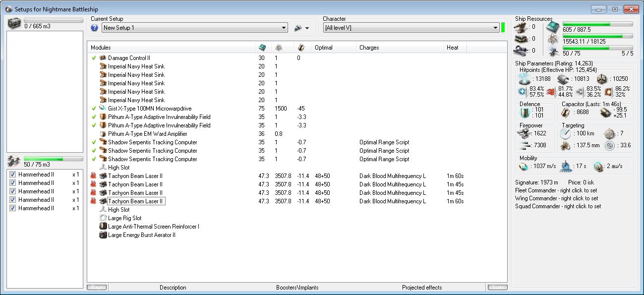Click the cargo capacity progress bar
644x295 pixels.
pyautogui.click(x=53, y=21)
